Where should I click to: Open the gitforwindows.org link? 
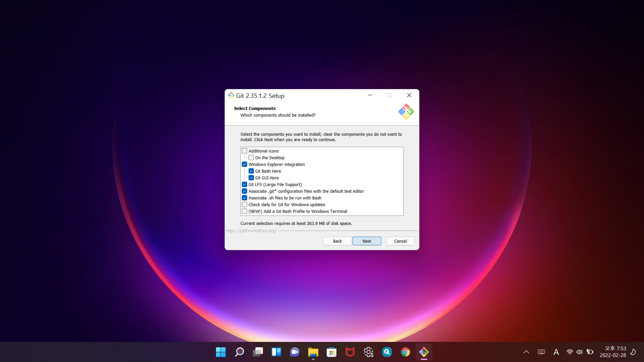(x=251, y=231)
